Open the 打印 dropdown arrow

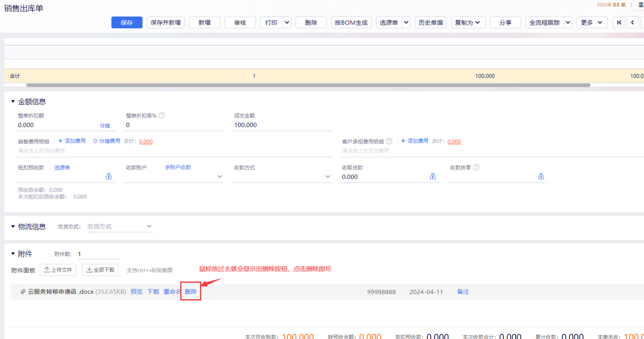tap(287, 23)
